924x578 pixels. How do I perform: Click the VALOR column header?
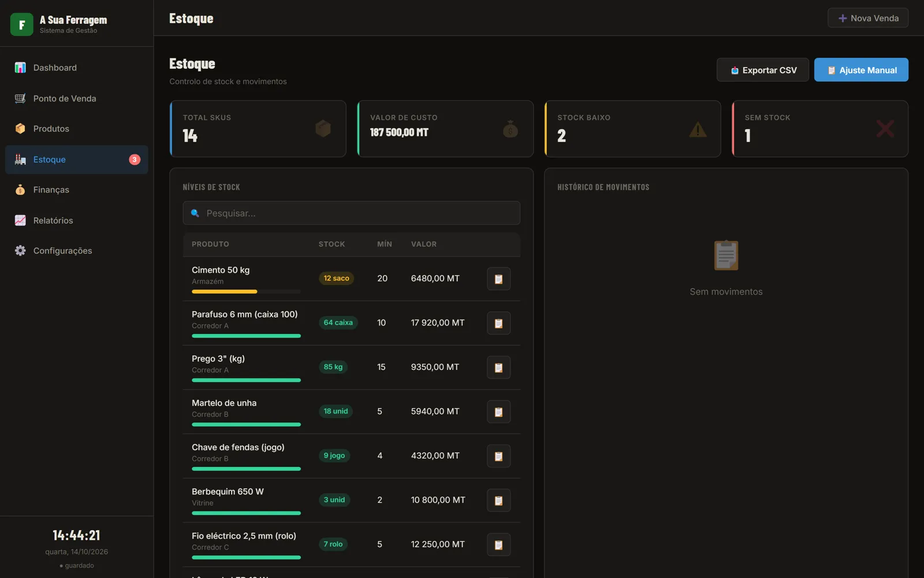click(424, 244)
